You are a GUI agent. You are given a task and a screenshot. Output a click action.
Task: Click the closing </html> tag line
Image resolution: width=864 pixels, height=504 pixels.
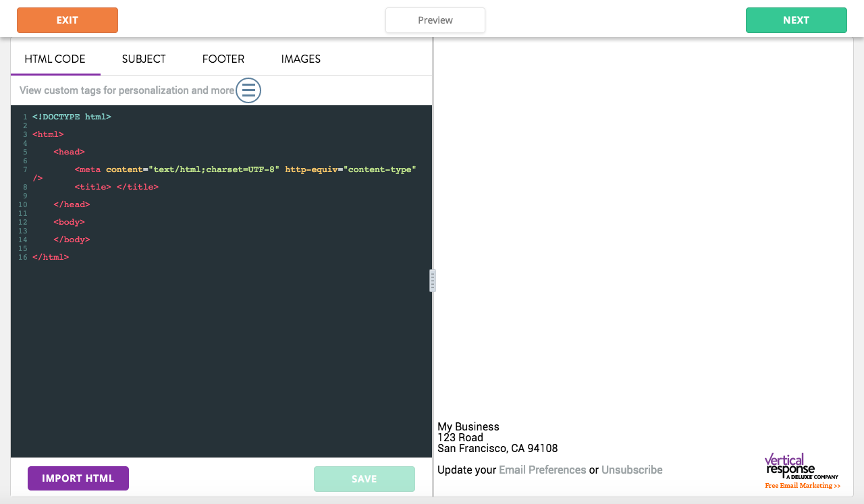[51, 257]
